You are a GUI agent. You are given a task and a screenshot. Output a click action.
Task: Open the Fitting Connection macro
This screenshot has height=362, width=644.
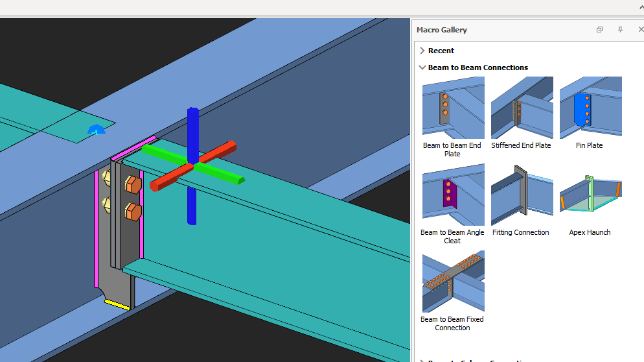point(522,195)
